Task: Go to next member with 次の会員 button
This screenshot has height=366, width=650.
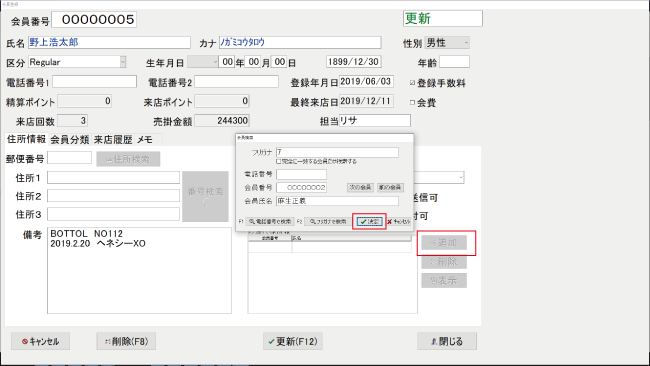Action: [x=360, y=187]
